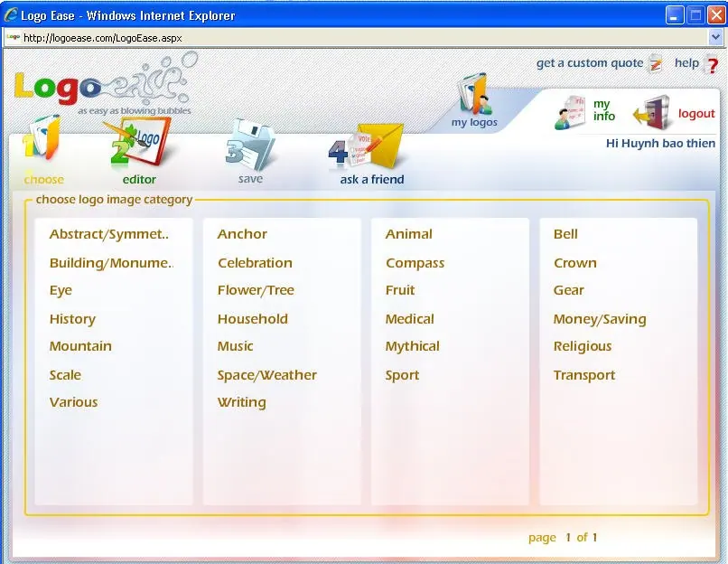Open the Medical category
The width and height of the screenshot is (728, 564).
point(409,319)
